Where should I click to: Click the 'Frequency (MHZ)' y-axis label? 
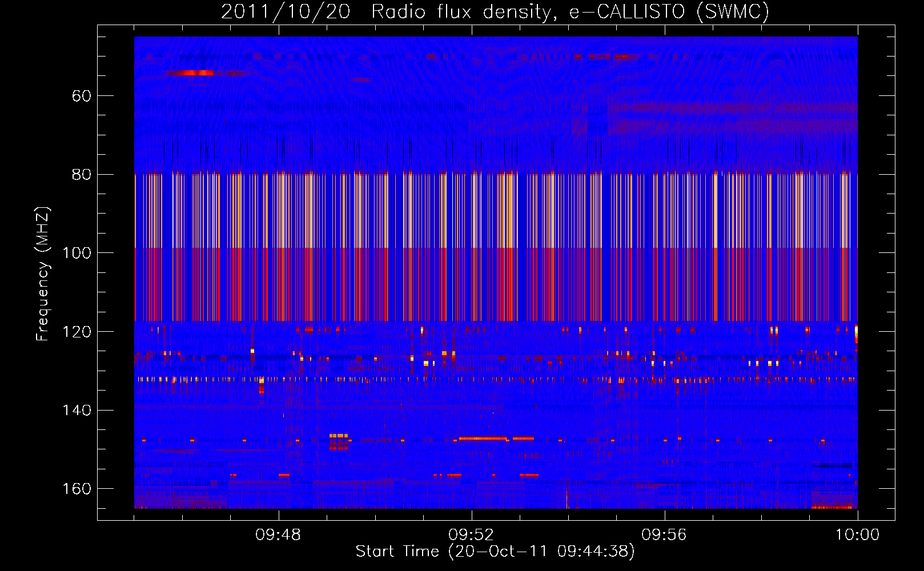(43, 274)
